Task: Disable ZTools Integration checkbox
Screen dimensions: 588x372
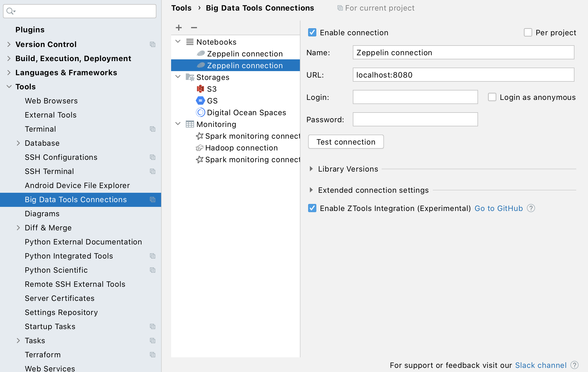Action: (312, 208)
